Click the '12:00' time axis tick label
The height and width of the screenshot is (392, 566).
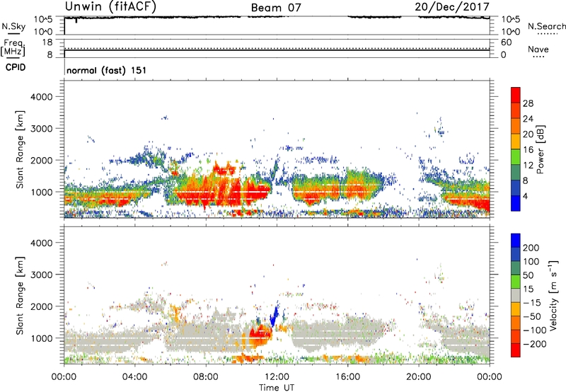(277, 377)
